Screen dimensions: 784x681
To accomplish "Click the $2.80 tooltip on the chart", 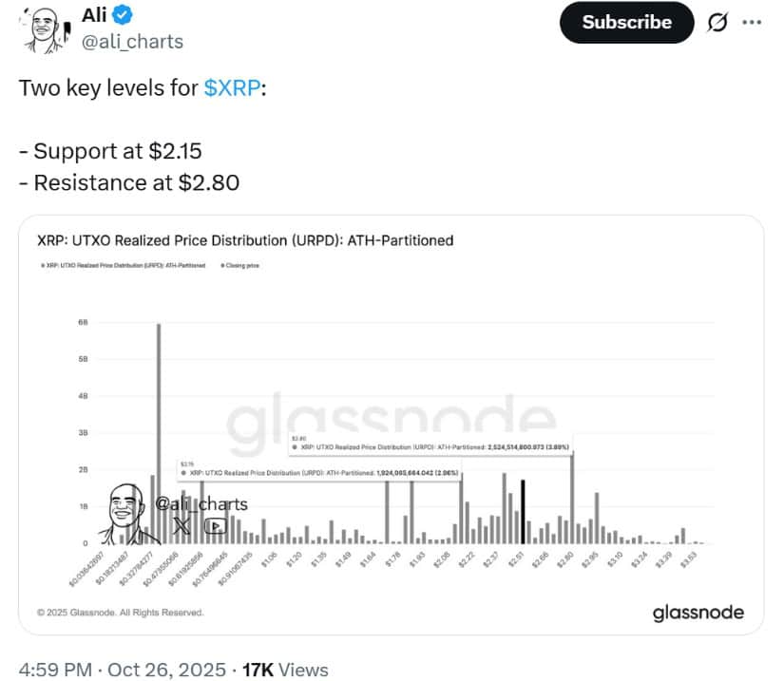I will pos(432,444).
